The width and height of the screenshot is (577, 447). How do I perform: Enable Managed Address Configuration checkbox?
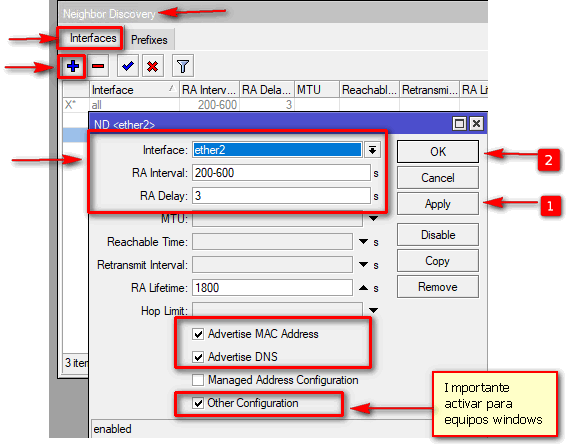coord(198,380)
